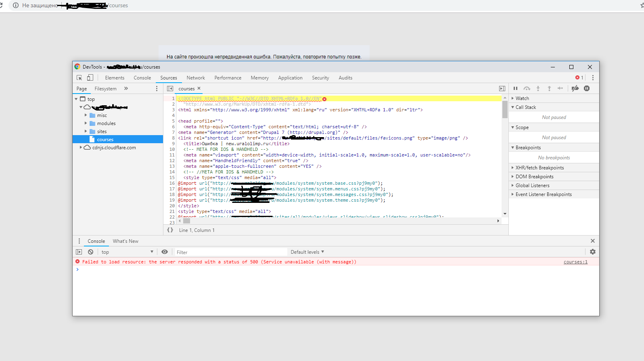Pretty print the source with braces icon
Viewport: 644px width, 361px height.
pos(170,230)
